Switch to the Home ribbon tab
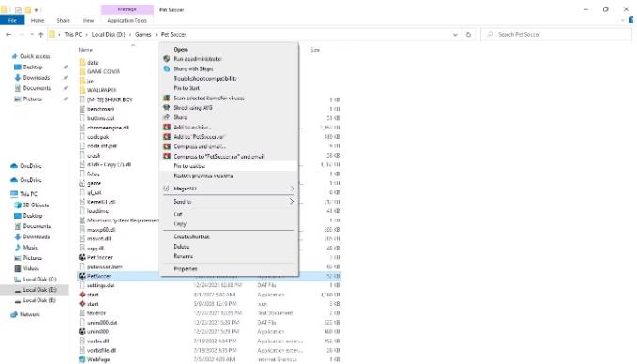The image size is (637, 364). tap(38, 20)
